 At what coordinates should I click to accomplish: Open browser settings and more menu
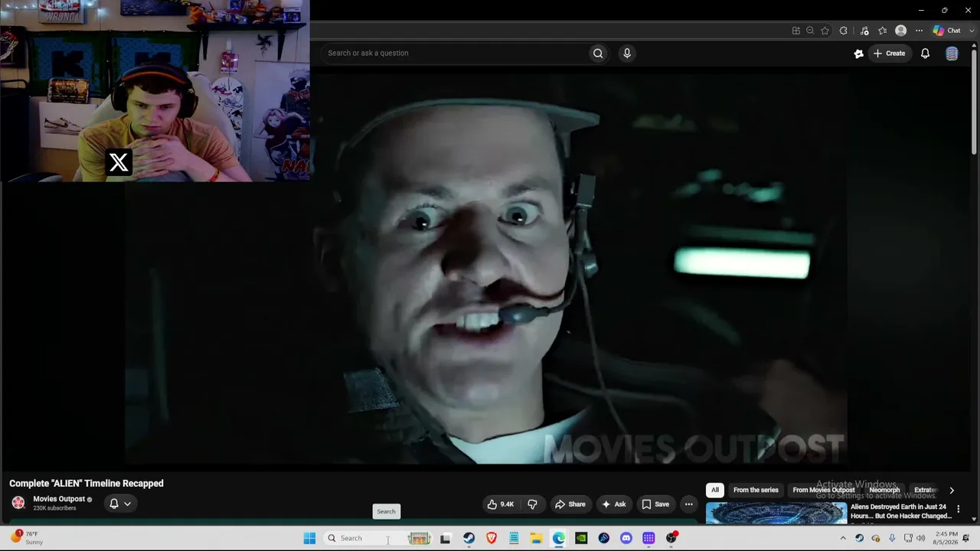coord(919,31)
